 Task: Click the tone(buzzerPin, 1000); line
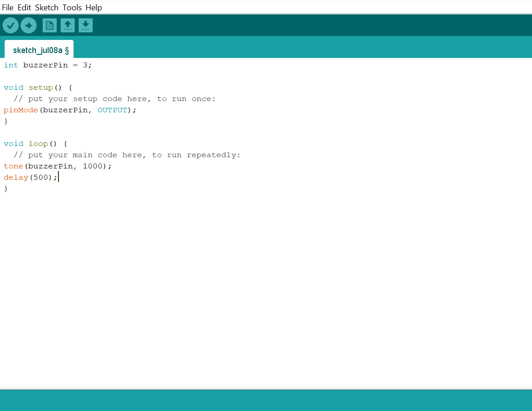58,166
